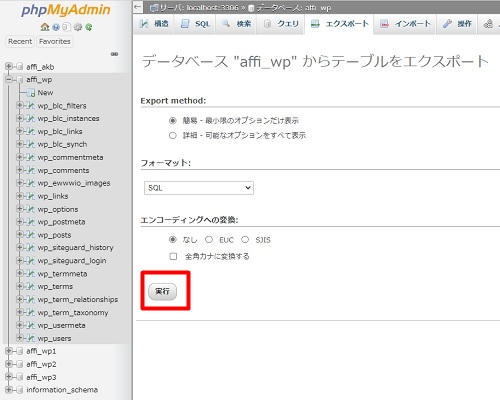Expand the wp_termmeta table node
The height and width of the screenshot is (400, 500).
[x=20, y=273]
